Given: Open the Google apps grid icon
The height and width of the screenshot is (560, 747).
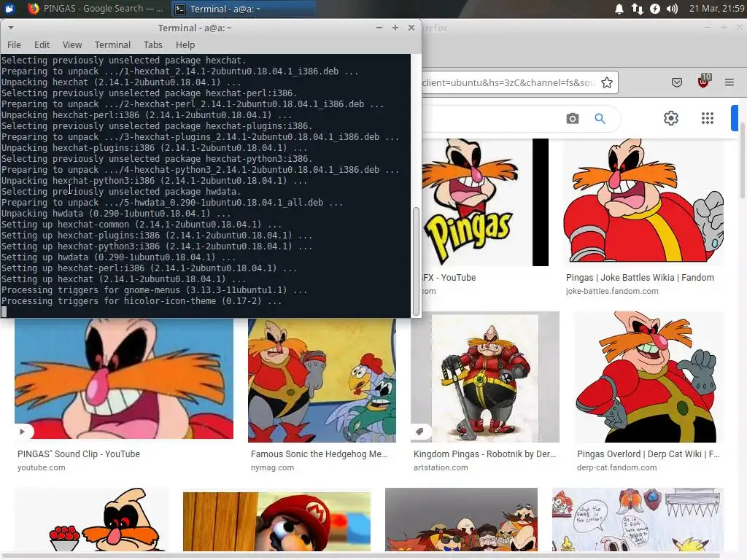Looking at the screenshot, I should (x=708, y=118).
